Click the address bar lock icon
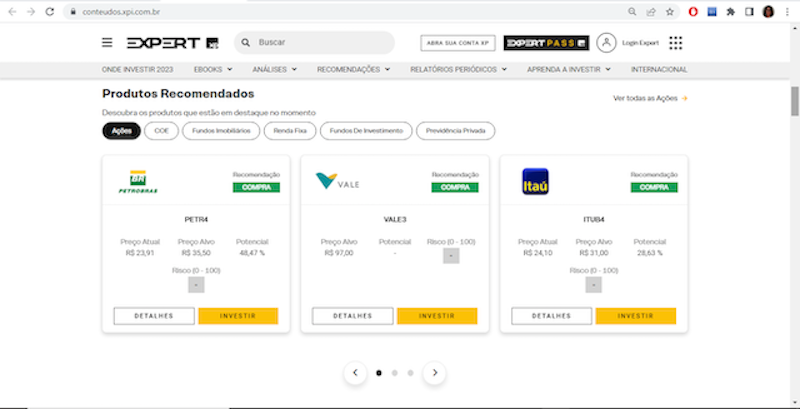This screenshot has width=800, height=409. click(73, 12)
